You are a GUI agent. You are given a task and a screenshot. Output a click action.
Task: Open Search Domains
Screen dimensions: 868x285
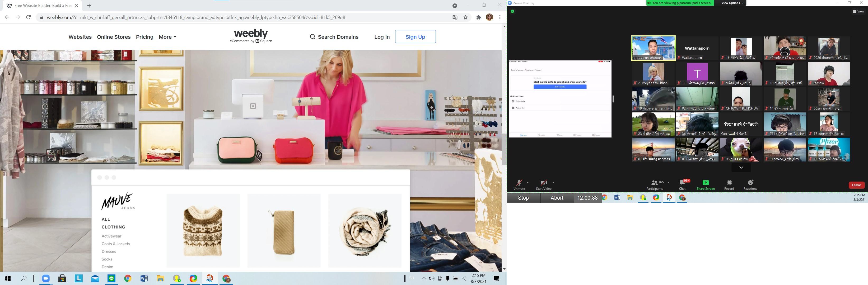pos(334,37)
